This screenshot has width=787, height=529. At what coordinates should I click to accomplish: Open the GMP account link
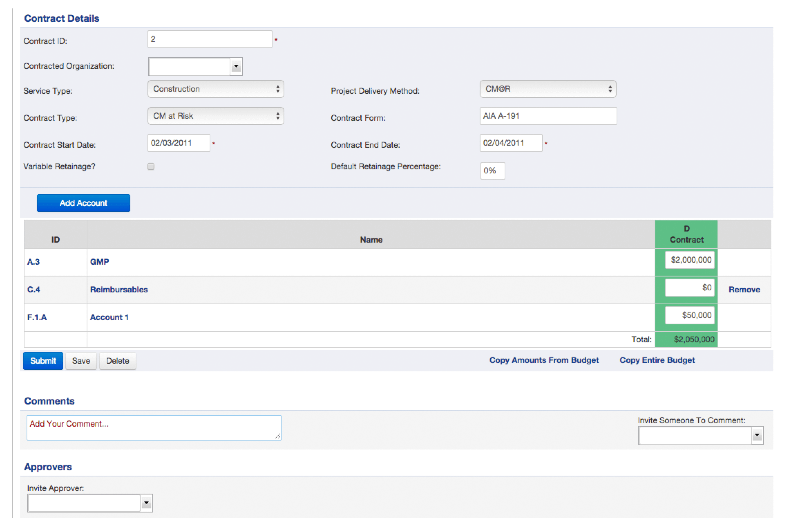99,260
